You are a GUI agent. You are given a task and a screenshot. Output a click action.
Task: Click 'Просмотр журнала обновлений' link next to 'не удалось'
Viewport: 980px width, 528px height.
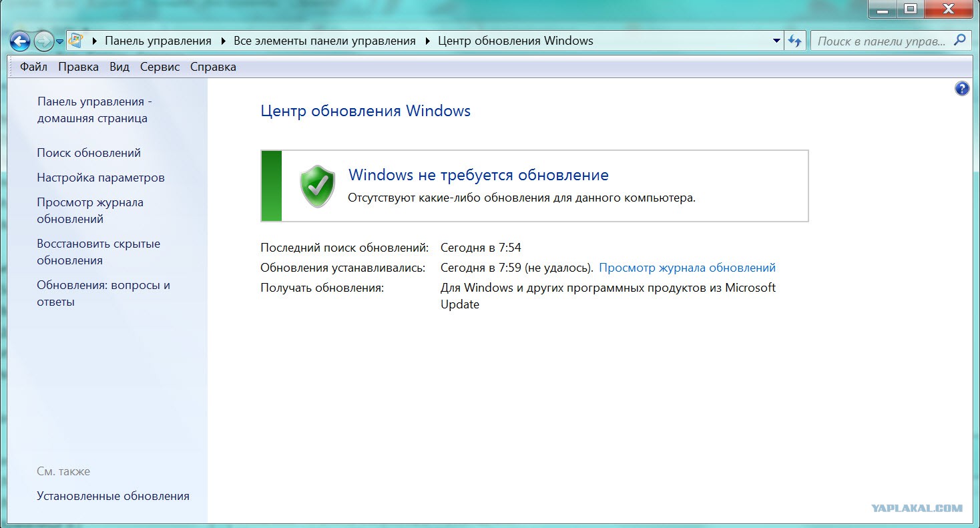coord(687,268)
